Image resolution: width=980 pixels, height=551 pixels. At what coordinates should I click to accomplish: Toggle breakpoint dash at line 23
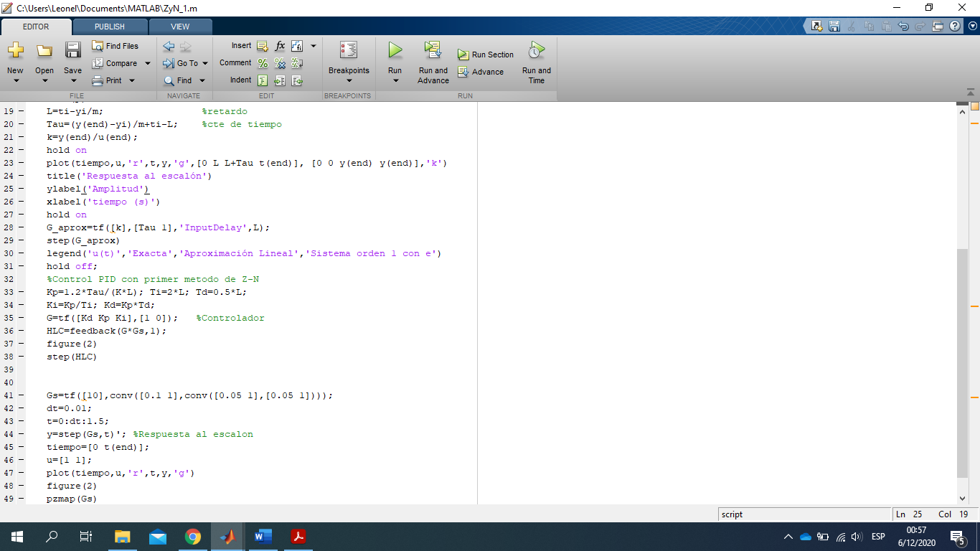pyautogui.click(x=20, y=163)
